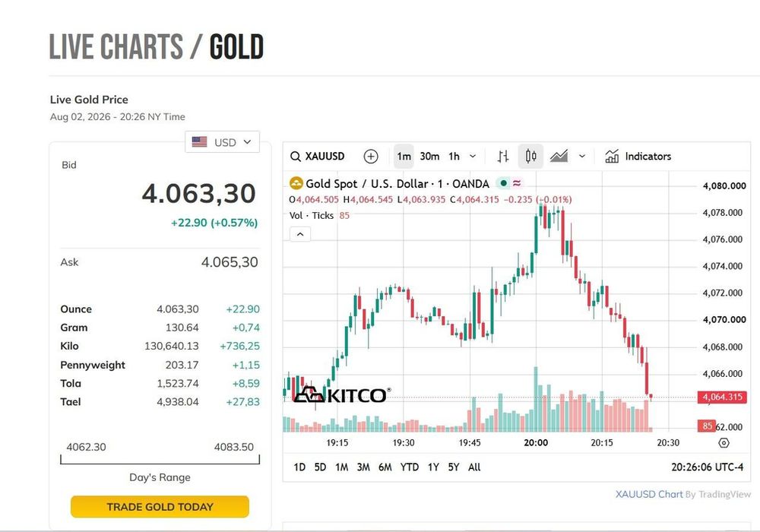Select the 5D date range
The image size is (760, 532).
coord(321,467)
